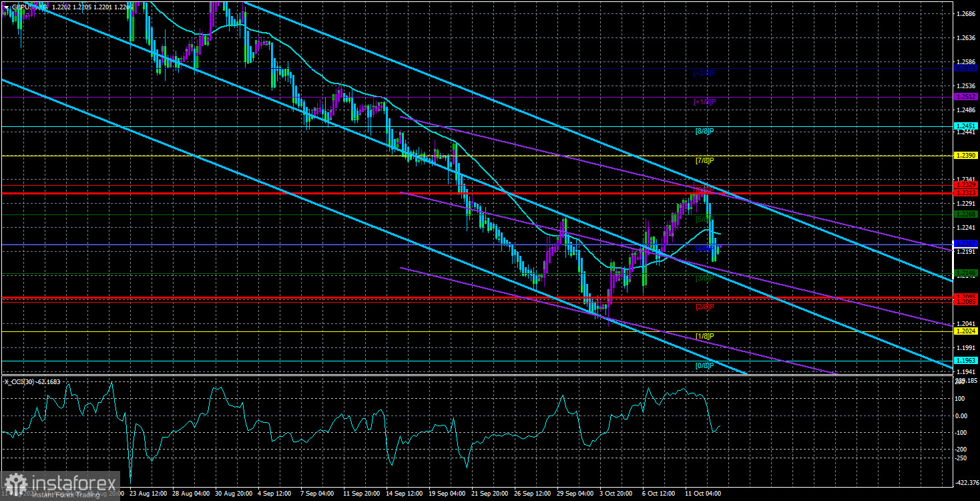This screenshot has height=501, width=980.
Task: Select the 7 Sep 04:00 time label
Action: click(318, 494)
